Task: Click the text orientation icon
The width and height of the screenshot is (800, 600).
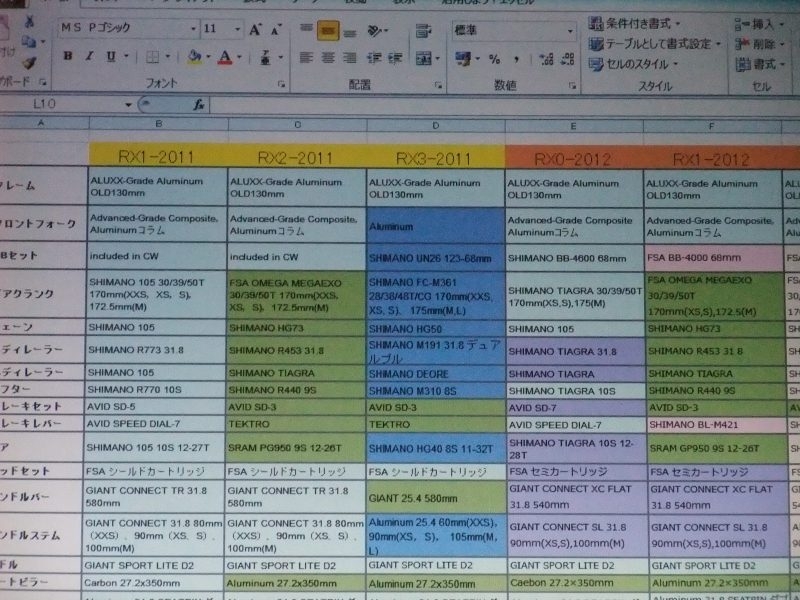Action: [375, 32]
